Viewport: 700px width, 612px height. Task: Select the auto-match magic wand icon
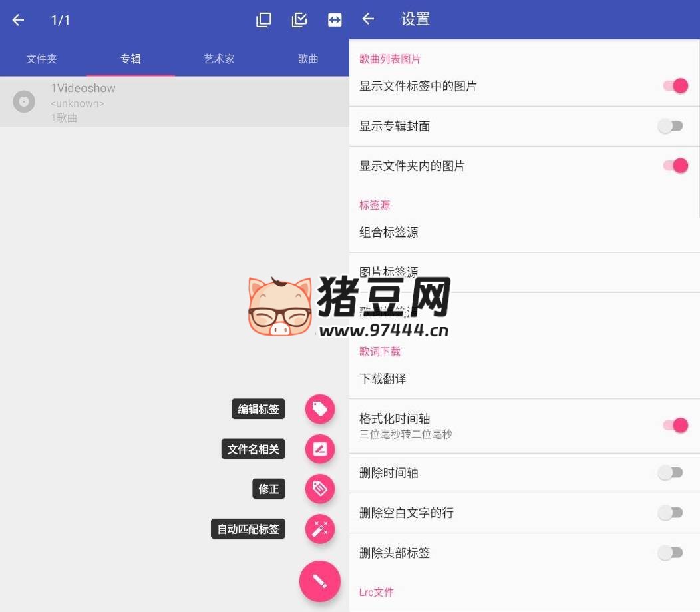pos(320,529)
